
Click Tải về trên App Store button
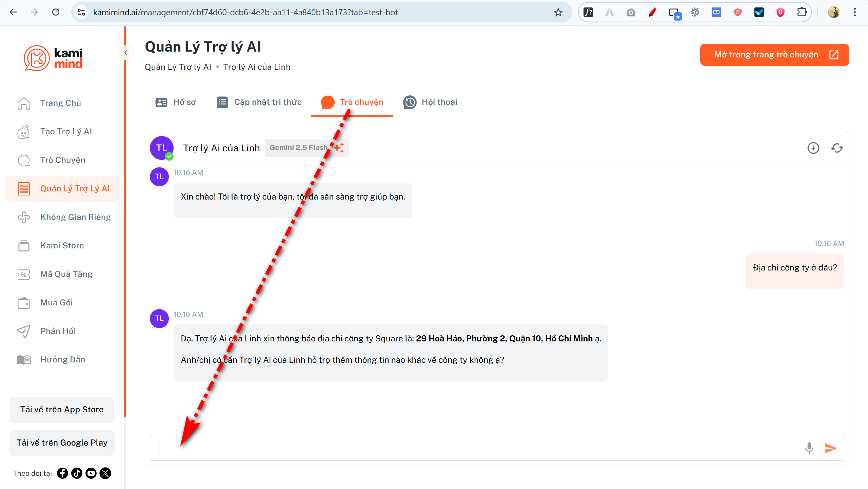pyautogui.click(x=62, y=410)
